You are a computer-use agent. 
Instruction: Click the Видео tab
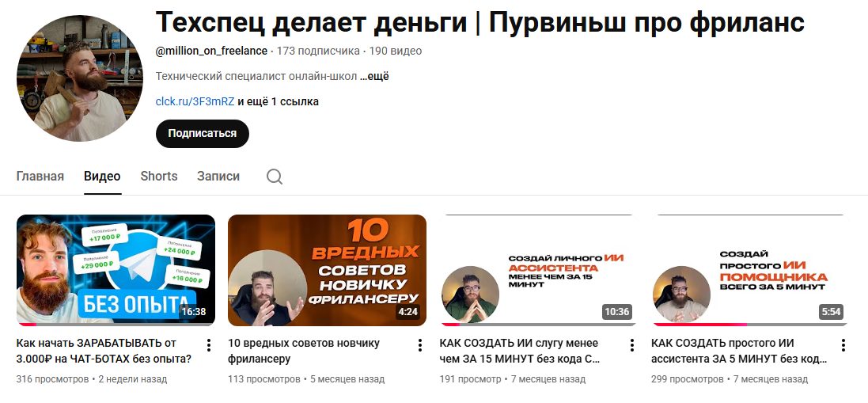pyautogui.click(x=102, y=177)
